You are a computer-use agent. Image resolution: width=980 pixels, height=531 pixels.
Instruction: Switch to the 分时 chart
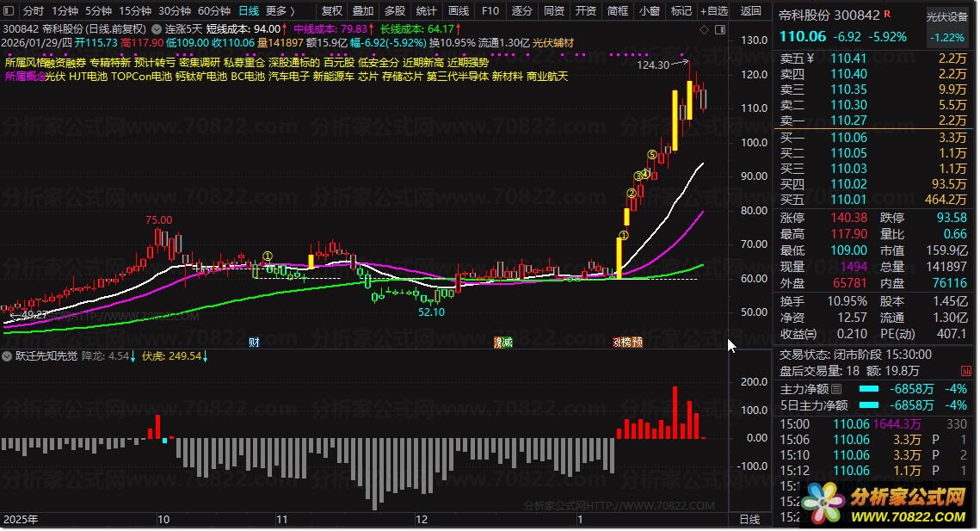tap(33, 10)
